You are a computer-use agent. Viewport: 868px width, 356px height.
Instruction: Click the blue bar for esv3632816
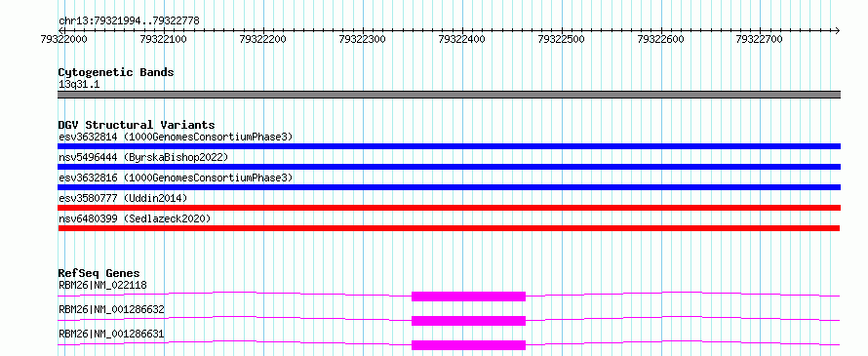[x=449, y=187]
